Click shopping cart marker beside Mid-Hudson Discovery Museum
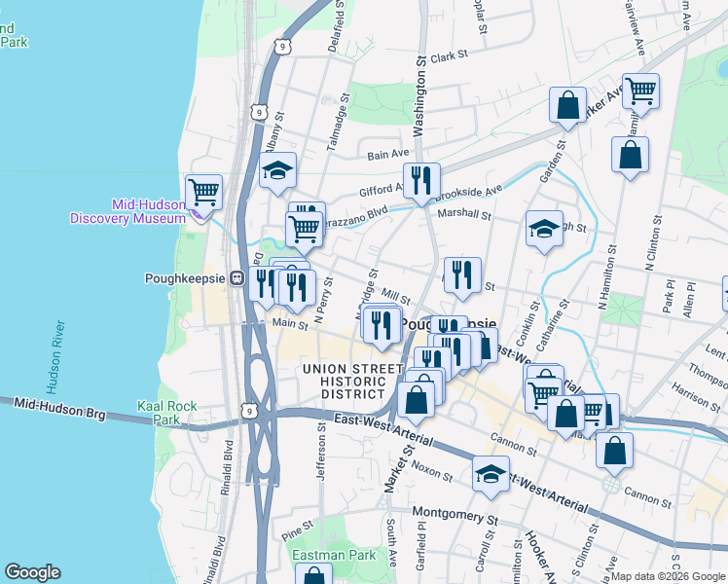The height and width of the screenshot is (584, 728). click(x=203, y=193)
